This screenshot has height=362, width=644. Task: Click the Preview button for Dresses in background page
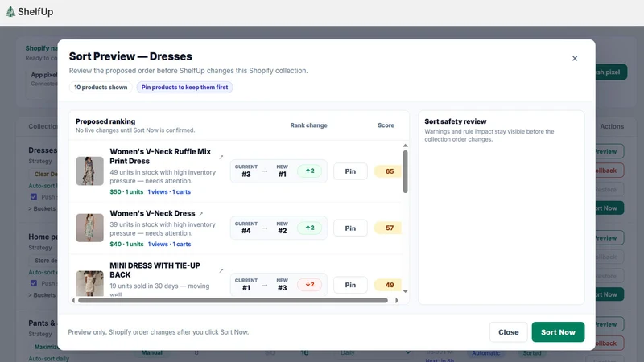coord(609,151)
